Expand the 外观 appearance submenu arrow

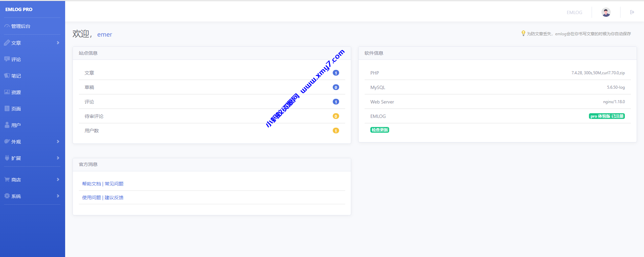point(58,141)
